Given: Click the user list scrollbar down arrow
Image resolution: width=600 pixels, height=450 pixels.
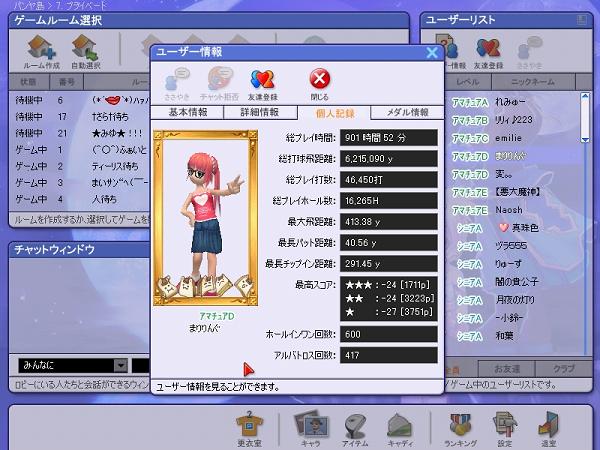Looking at the screenshot, I should (x=585, y=139).
